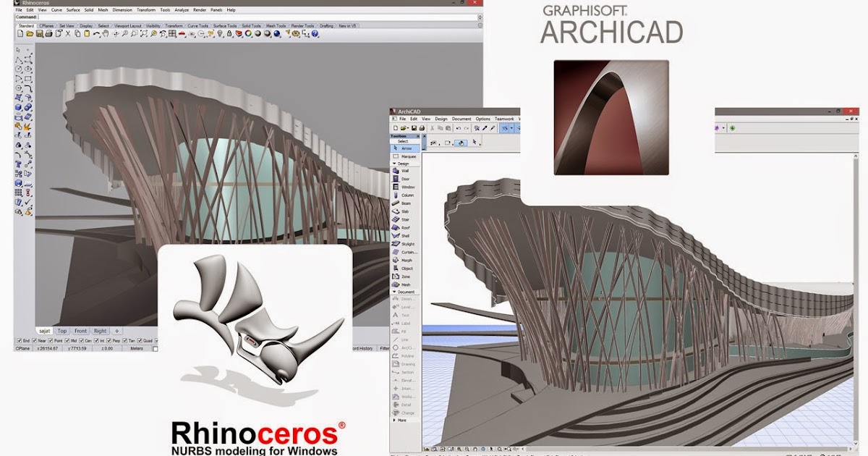Toggle the Perp osnap checkbox in Rhino

pyautogui.click(x=109, y=341)
